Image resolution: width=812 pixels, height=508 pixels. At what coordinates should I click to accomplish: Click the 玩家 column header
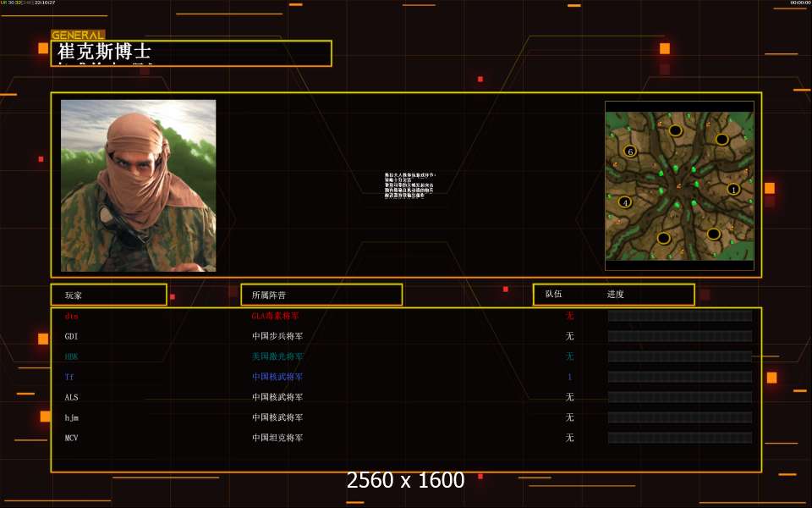pyautogui.click(x=73, y=295)
